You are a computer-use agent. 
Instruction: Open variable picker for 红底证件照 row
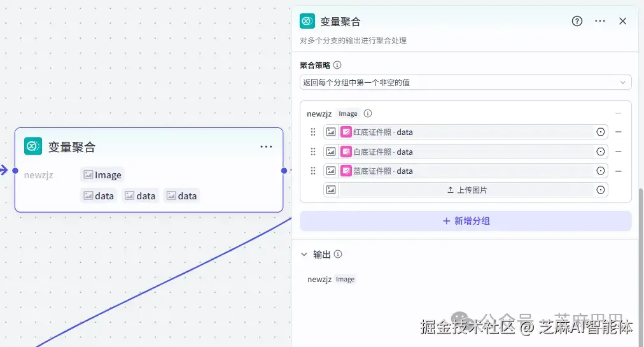tap(601, 132)
